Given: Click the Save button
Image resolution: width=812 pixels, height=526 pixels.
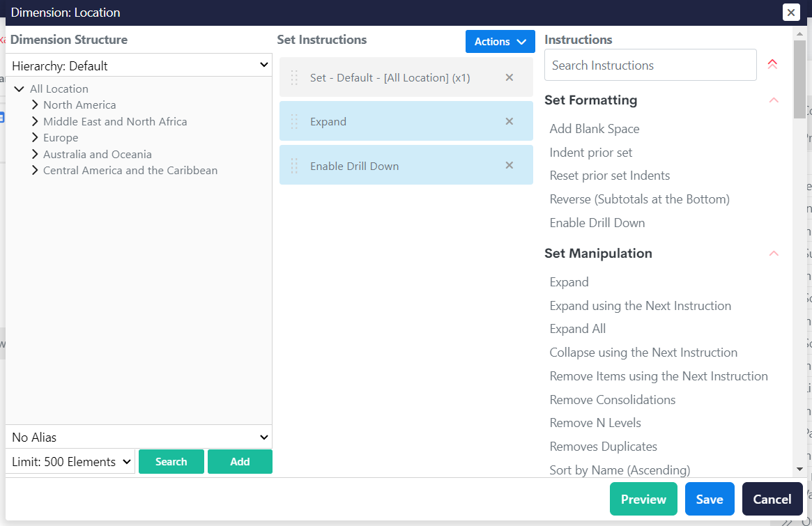Looking at the screenshot, I should tap(709, 499).
